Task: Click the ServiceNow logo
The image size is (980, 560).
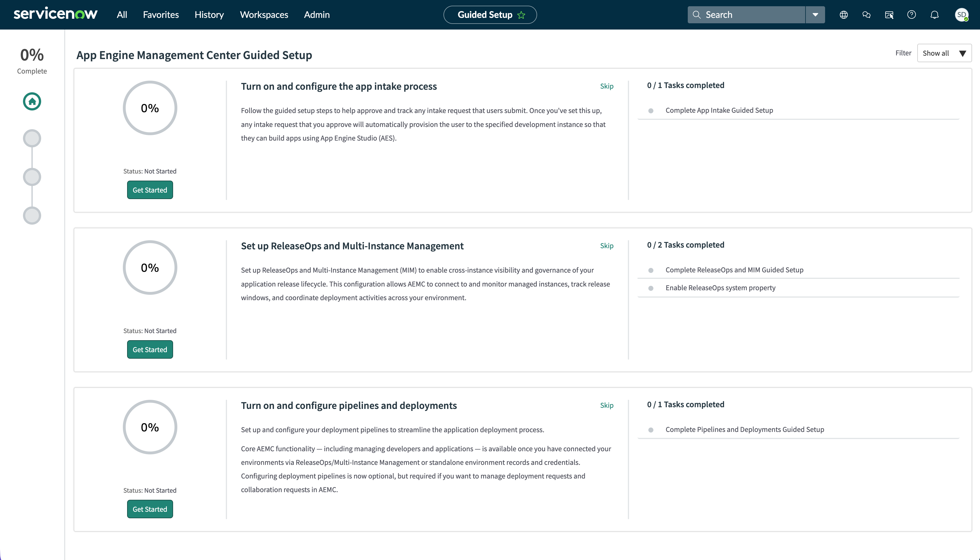Action: tap(55, 14)
